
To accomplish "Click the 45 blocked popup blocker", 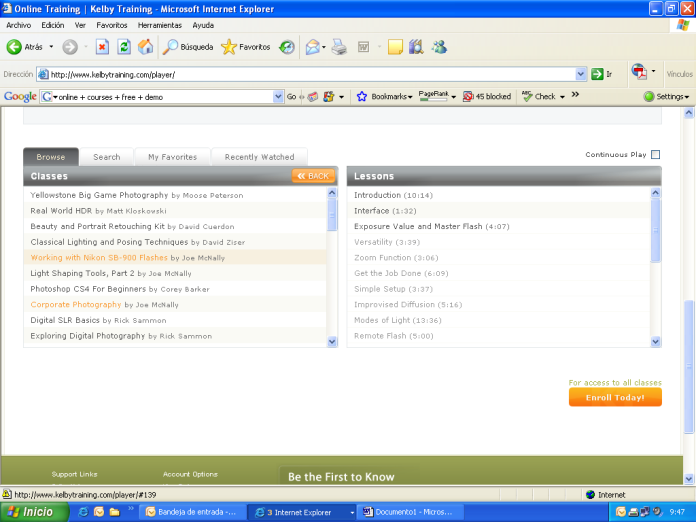I will 487,96.
